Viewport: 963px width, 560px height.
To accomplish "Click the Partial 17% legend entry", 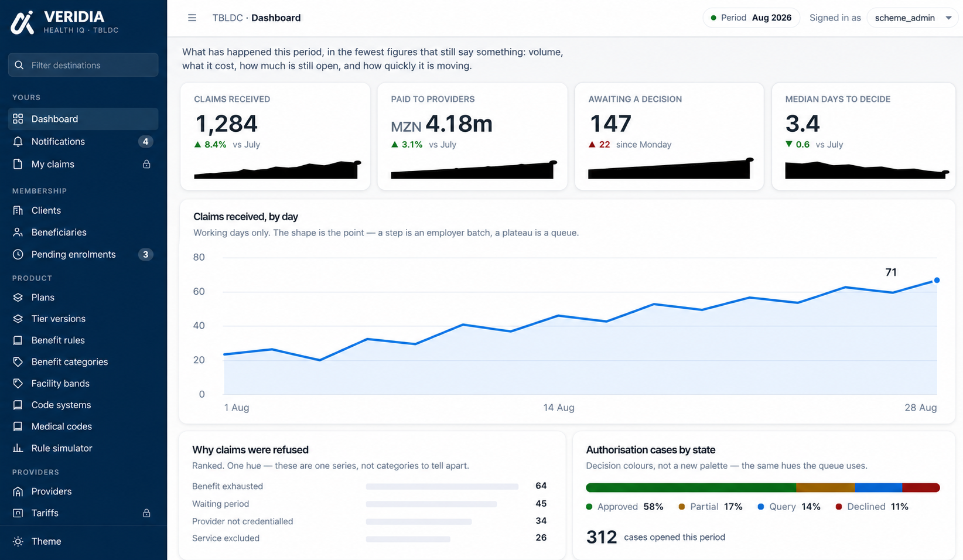I will point(711,507).
